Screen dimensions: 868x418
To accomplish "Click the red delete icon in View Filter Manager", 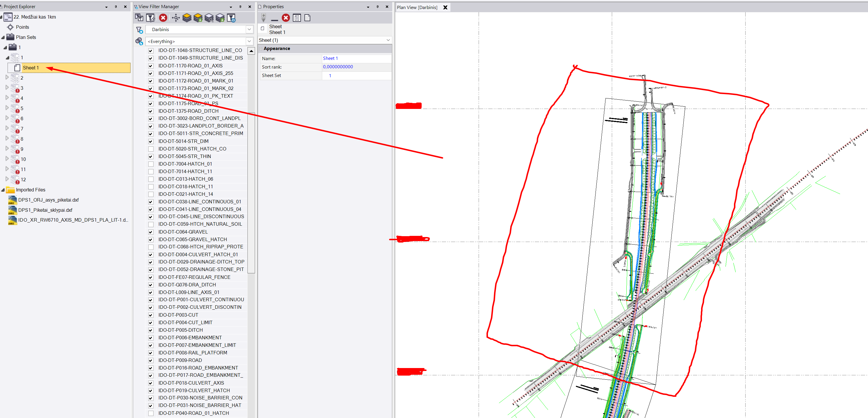I will (x=163, y=18).
